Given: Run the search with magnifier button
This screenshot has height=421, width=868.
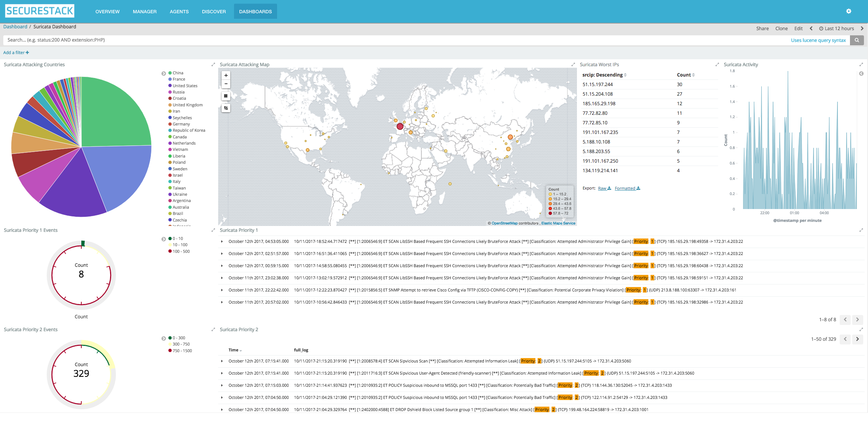Looking at the screenshot, I should click(x=857, y=40).
